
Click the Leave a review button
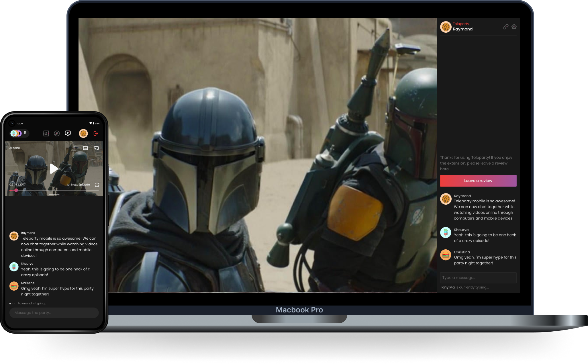(478, 181)
